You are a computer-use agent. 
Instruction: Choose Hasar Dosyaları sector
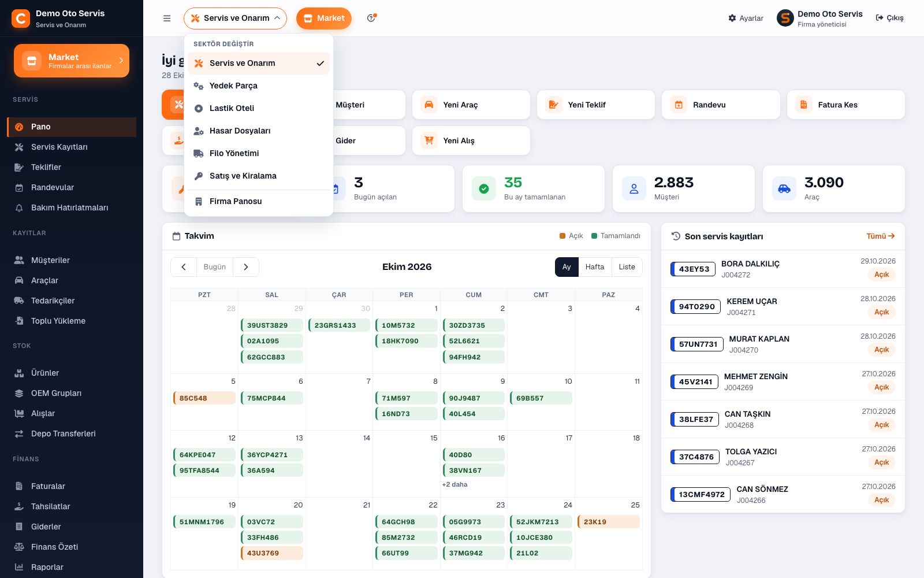(x=259, y=131)
